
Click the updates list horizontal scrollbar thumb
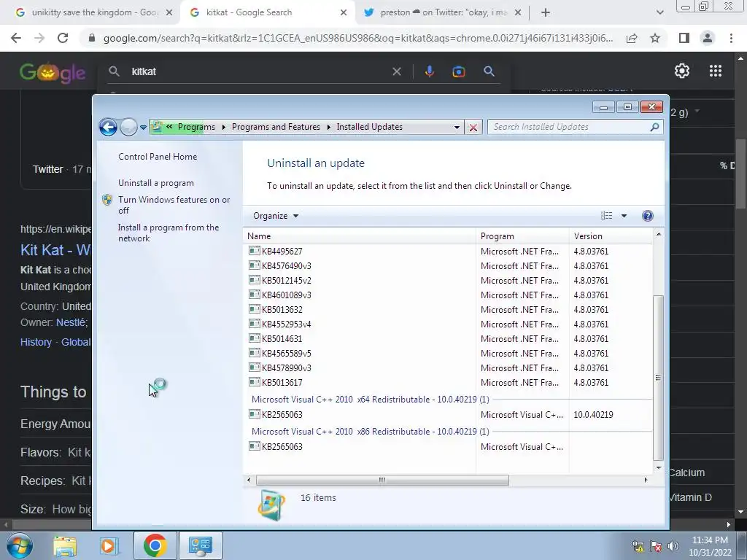tap(382, 480)
